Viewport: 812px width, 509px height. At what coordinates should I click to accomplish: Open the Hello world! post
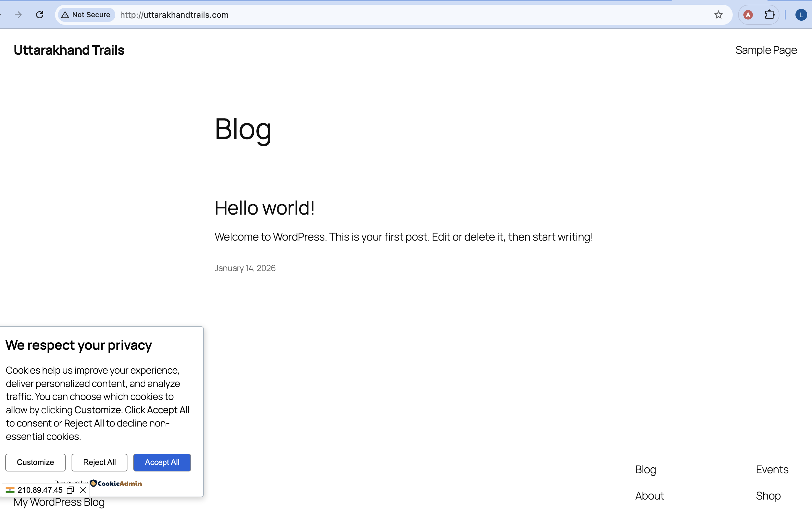264,208
